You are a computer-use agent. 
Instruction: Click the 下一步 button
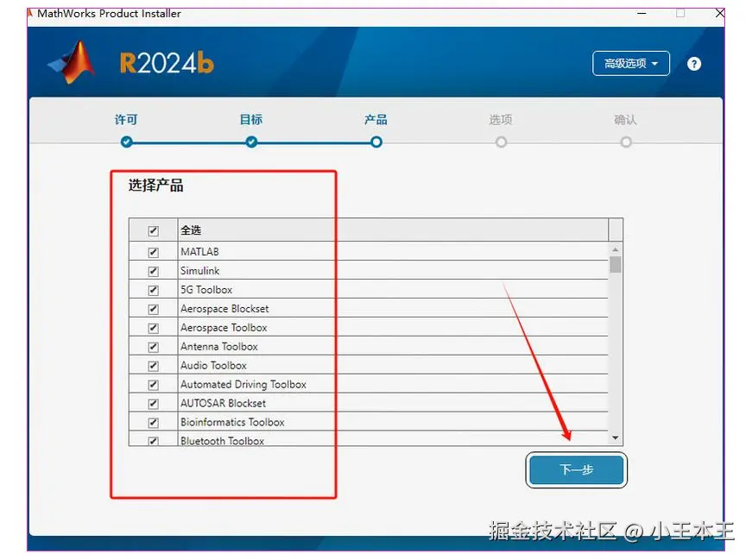576,469
